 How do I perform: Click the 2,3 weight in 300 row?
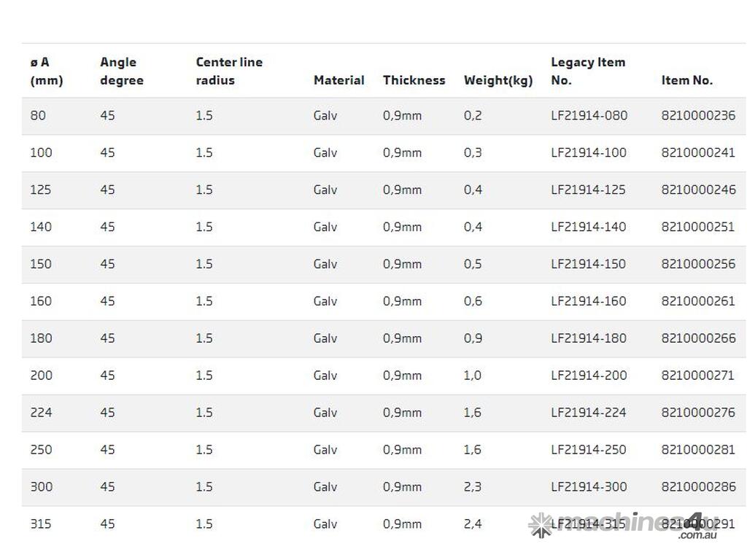pyautogui.click(x=473, y=487)
